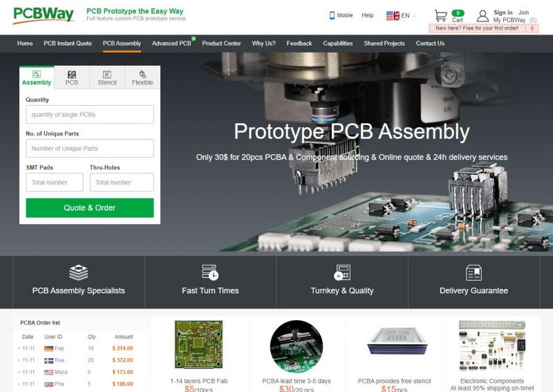Click the PCBA lead time circular thumbnail
Screen dimensions: 553x392
tap(297, 346)
